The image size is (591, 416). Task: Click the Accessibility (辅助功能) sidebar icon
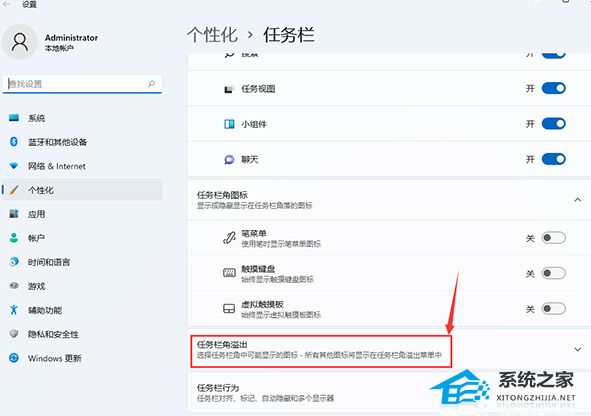point(14,310)
